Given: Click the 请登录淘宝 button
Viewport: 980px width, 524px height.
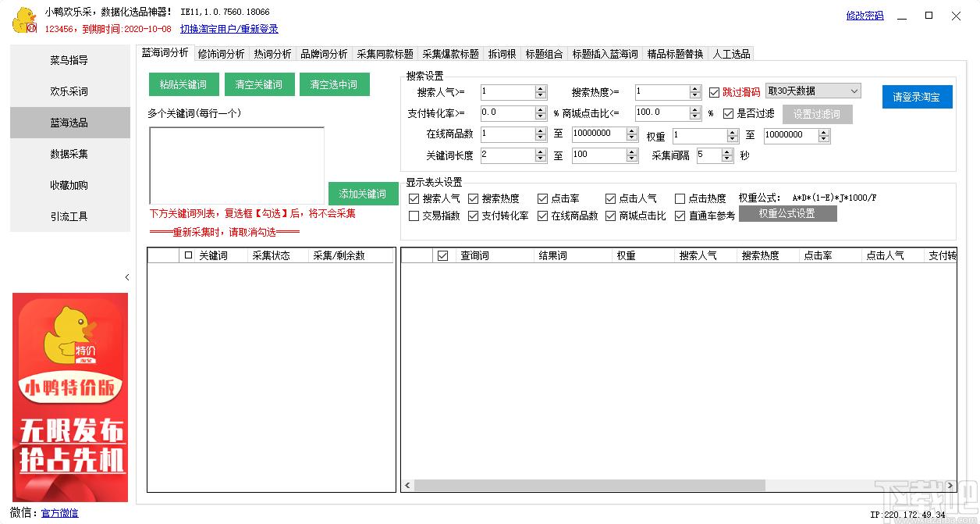Looking at the screenshot, I should 918,97.
